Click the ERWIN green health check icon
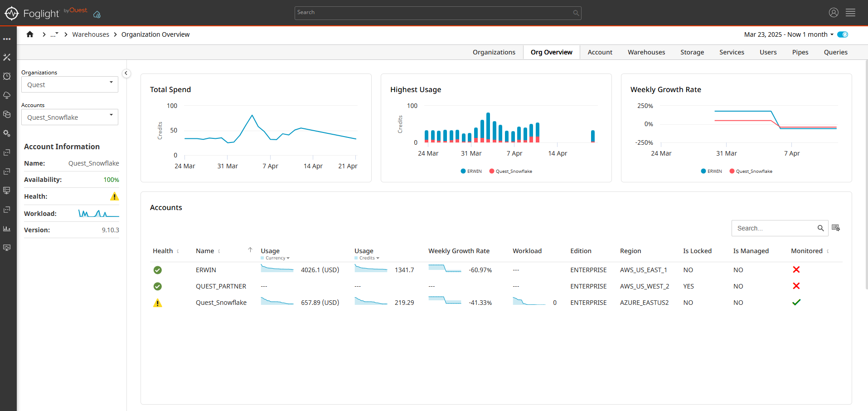 coord(158,270)
